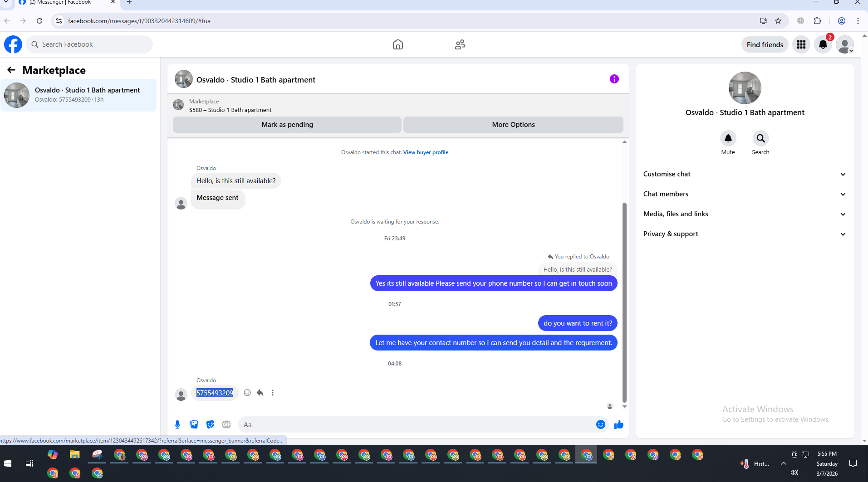
Task: Click the Find friends button
Action: [x=765, y=44]
